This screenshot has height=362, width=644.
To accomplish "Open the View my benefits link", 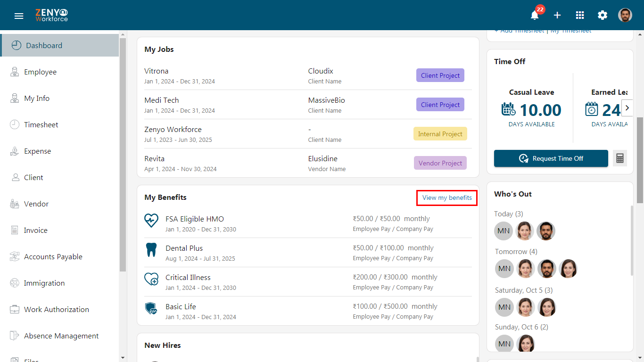I will pos(447,197).
